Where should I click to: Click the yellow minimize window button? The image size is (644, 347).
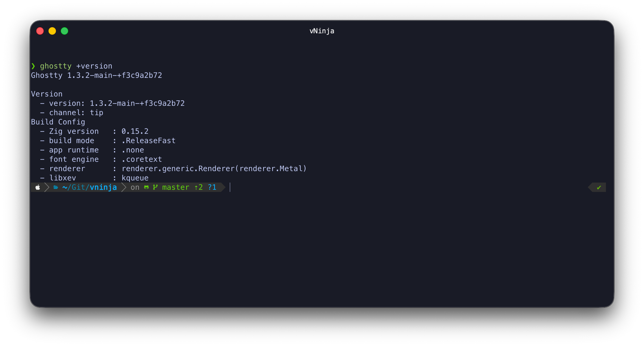click(52, 31)
